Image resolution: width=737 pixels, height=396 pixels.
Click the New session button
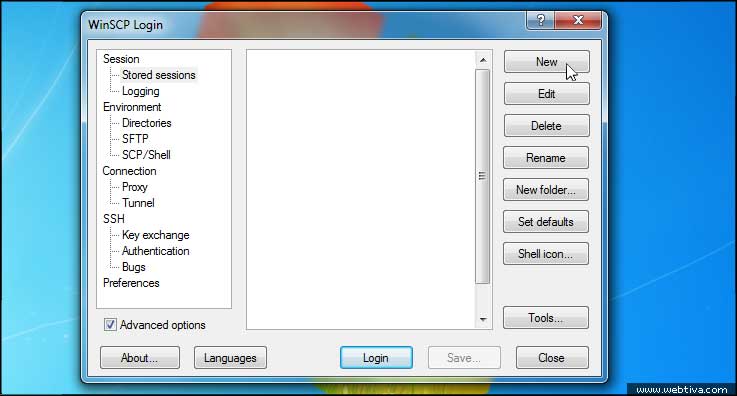547,62
